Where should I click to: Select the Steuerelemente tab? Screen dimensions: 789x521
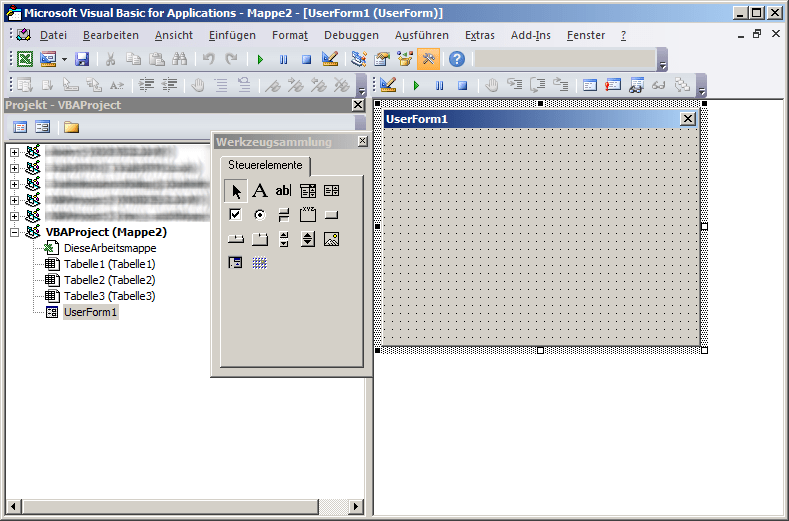coord(265,165)
